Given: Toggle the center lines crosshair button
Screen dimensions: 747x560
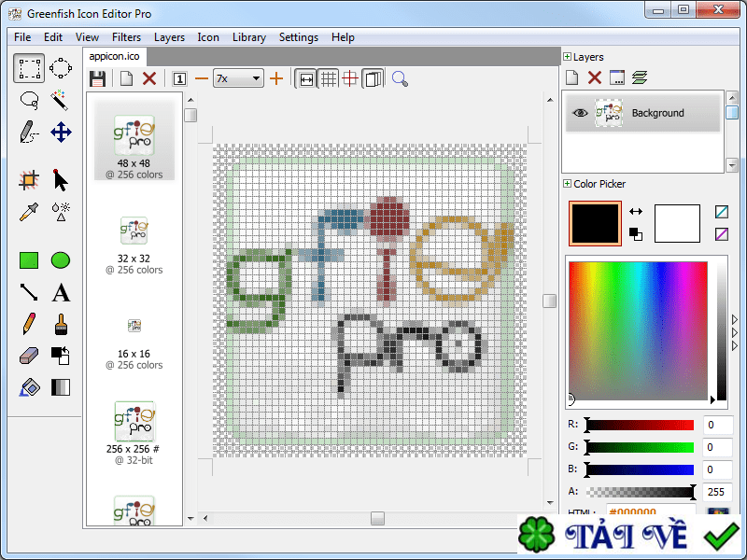Looking at the screenshot, I should [x=350, y=78].
